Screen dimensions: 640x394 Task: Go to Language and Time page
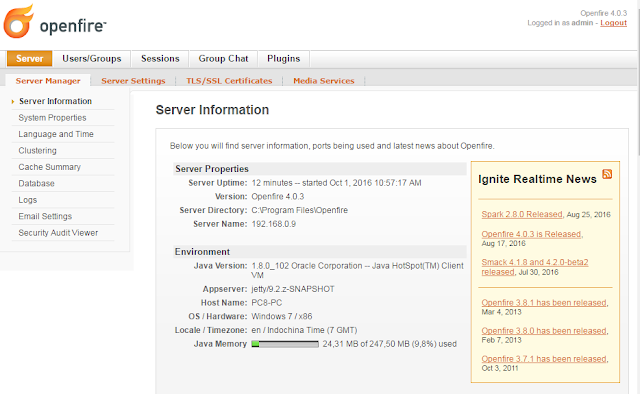point(56,134)
